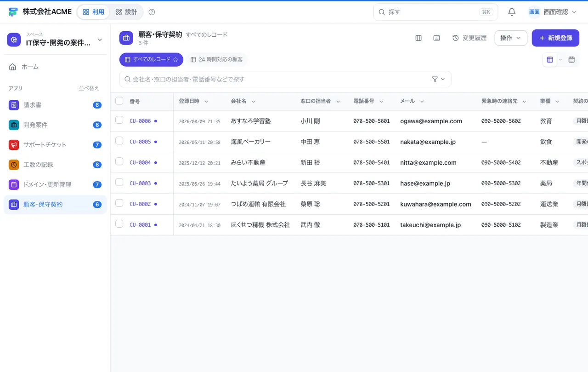Check the row checkbox for CU-0006
Viewport: 588px width, 372px height.
[119, 120]
